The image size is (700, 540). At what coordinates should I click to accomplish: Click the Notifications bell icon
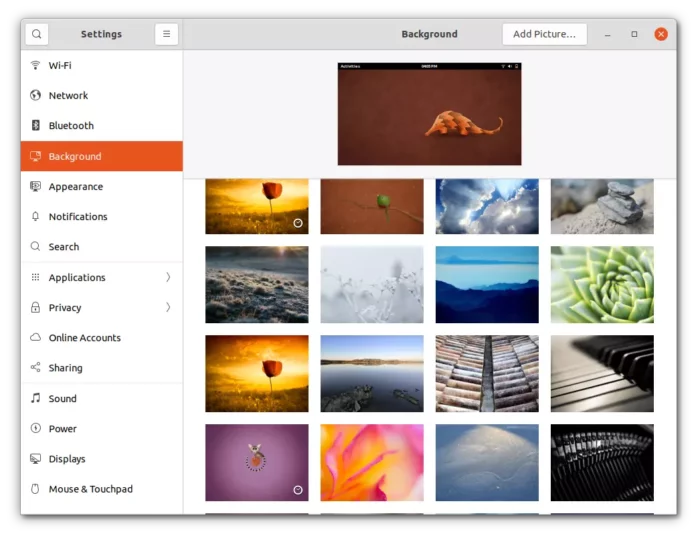tap(35, 216)
